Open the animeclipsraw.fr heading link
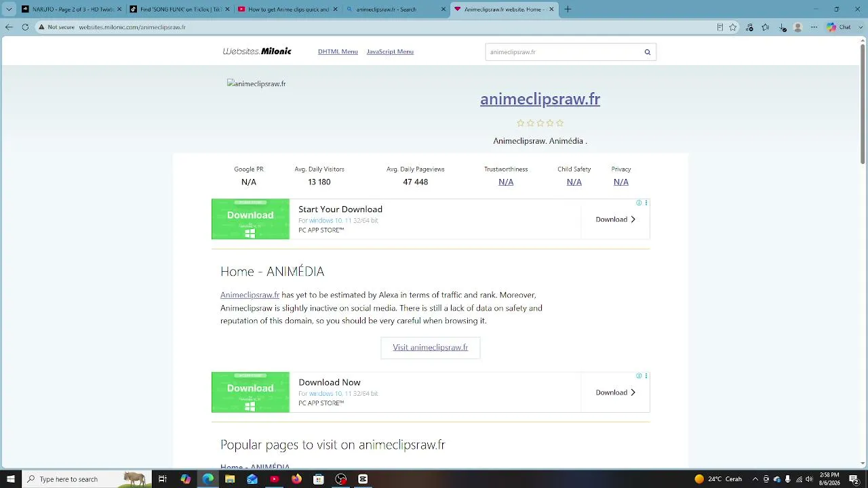Screen dimensions: 868x488 coord(540,99)
